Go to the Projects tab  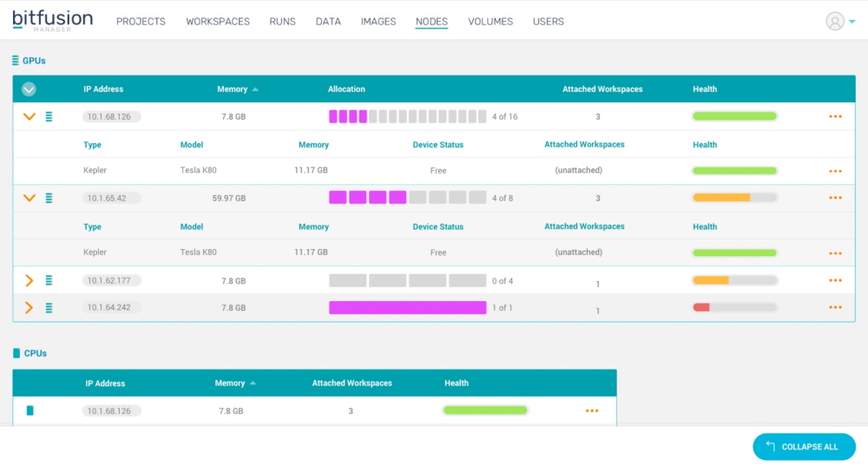(x=141, y=22)
